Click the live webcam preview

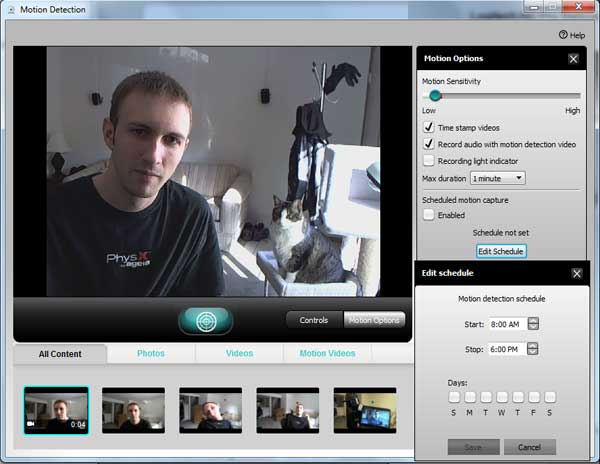(213, 172)
